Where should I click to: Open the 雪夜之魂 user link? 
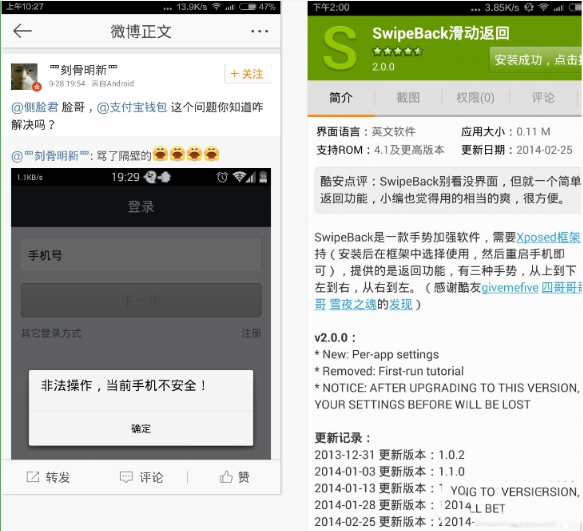[x=353, y=304]
